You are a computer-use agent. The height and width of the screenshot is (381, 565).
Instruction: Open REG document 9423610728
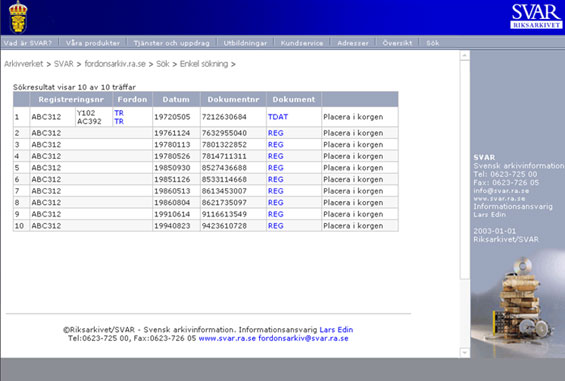(276, 226)
